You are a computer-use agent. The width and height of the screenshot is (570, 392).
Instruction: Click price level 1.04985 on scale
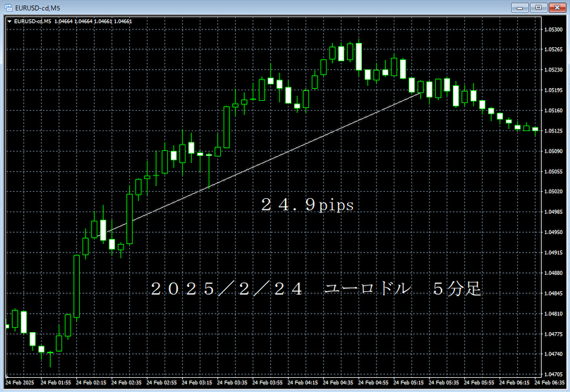point(553,212)
